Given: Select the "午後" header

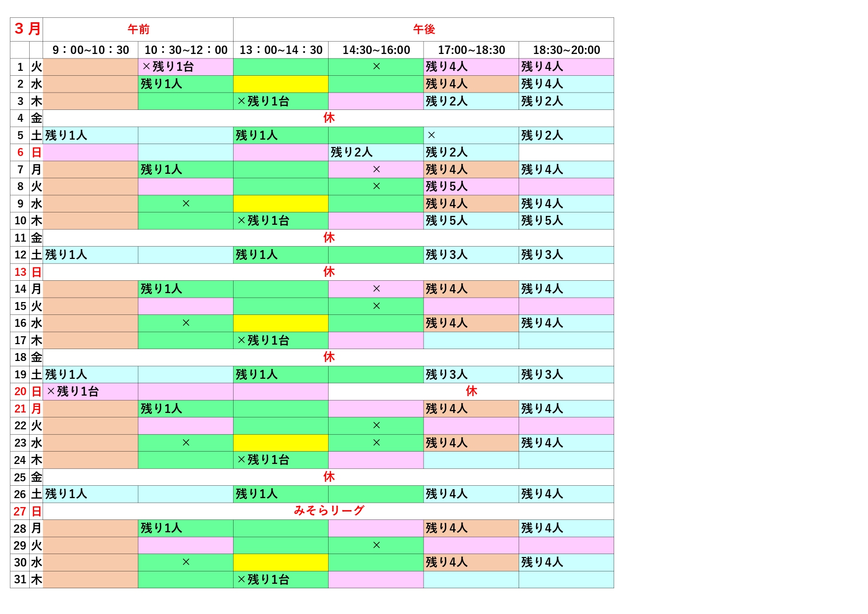Looking at the screenshot, I should click(x=424, y=29).
